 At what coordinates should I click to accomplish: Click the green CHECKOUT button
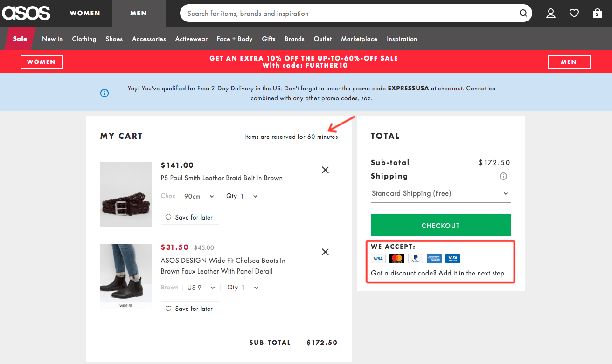[x=440, y=225]
